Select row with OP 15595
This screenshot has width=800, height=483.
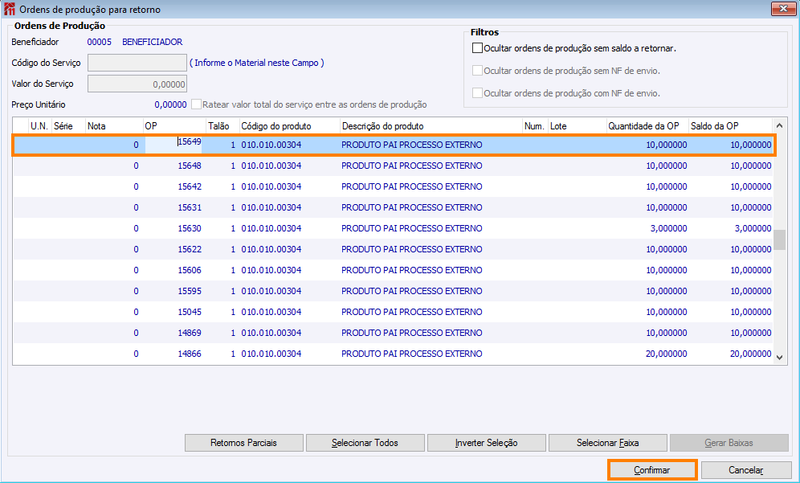click(x=393, y=291)
